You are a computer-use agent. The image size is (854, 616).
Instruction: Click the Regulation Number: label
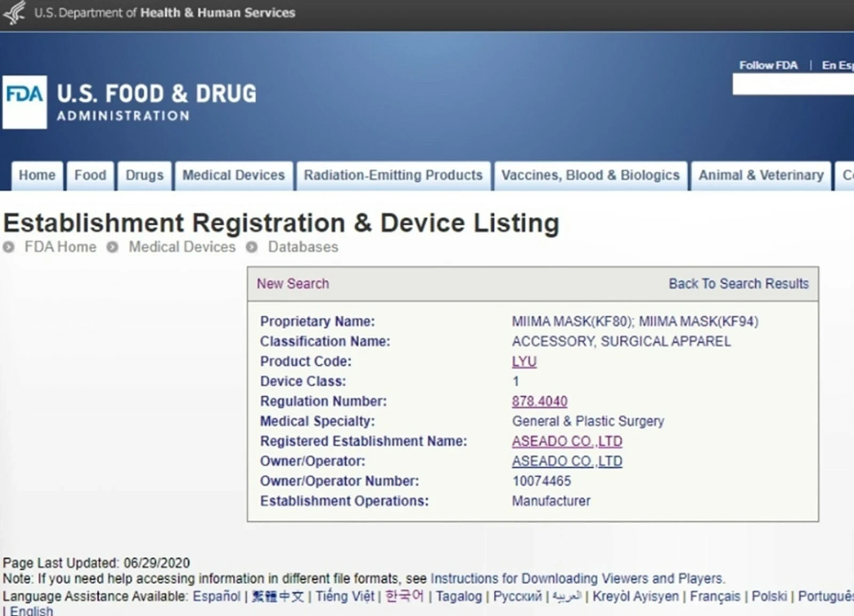tap(323, 401)
